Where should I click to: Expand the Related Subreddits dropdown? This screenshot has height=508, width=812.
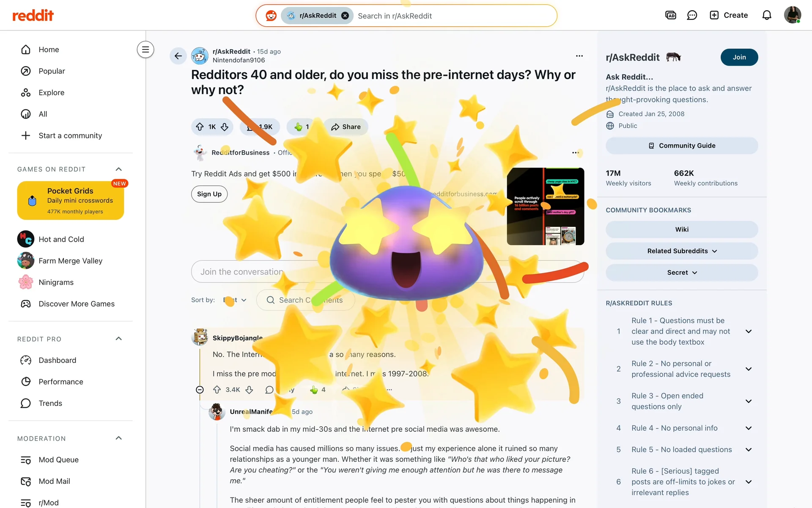pyautogui.click(x=682, y=251)
